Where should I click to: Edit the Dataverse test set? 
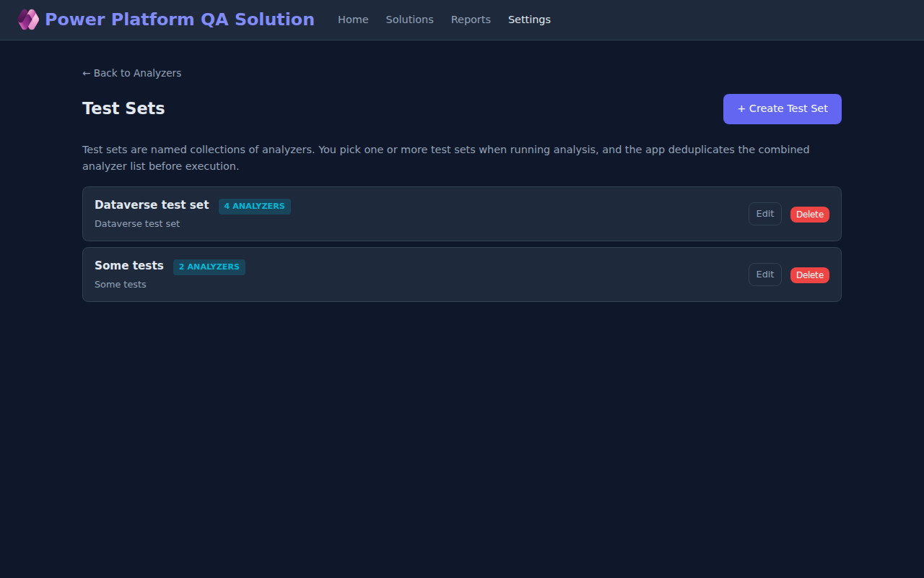point(764,214)
